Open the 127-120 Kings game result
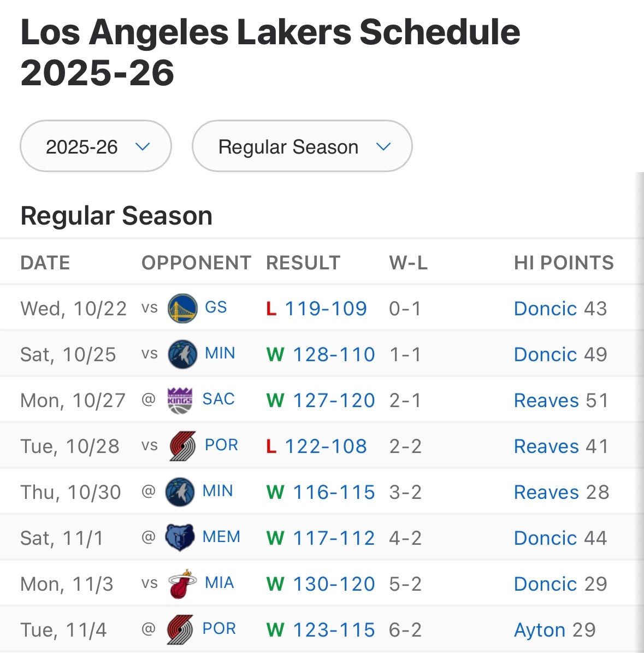 (x=334, y=401)
